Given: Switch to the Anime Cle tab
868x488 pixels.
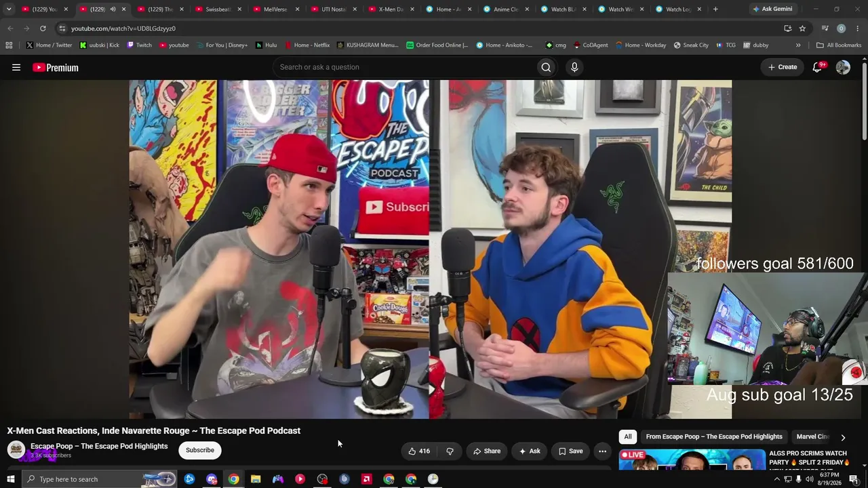Looking at the screenshot, I should [x=507, y=9].
